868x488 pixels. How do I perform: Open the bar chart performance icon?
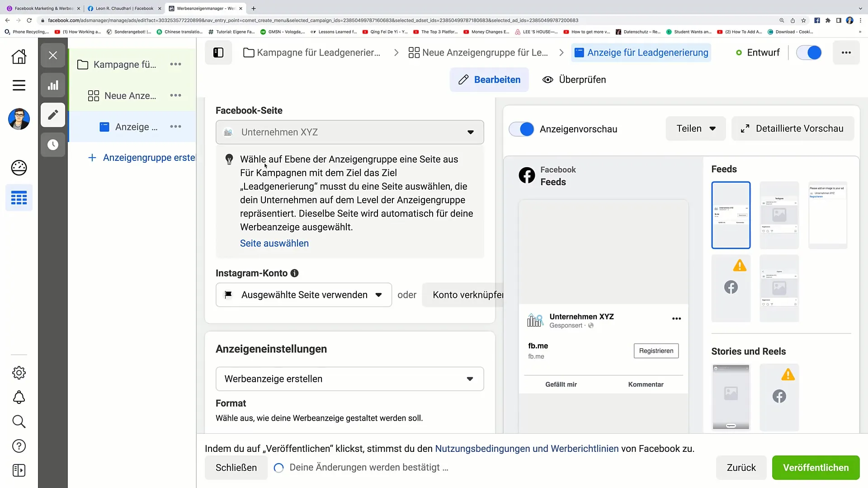click(53, 85)
